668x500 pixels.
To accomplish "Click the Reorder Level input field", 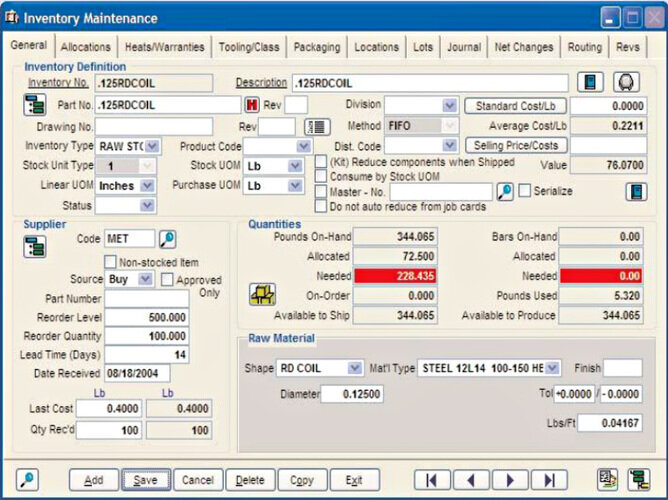I will coord(146,317).
